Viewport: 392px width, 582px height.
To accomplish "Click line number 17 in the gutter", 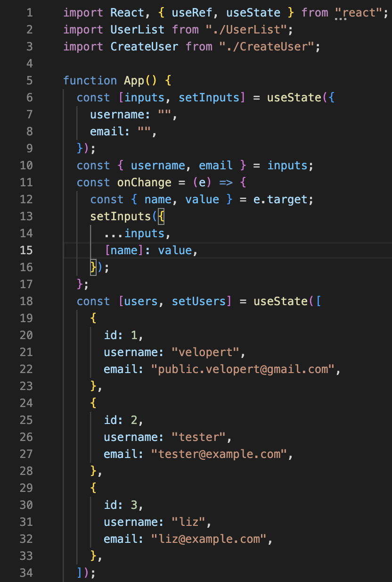I will (26, 284).
